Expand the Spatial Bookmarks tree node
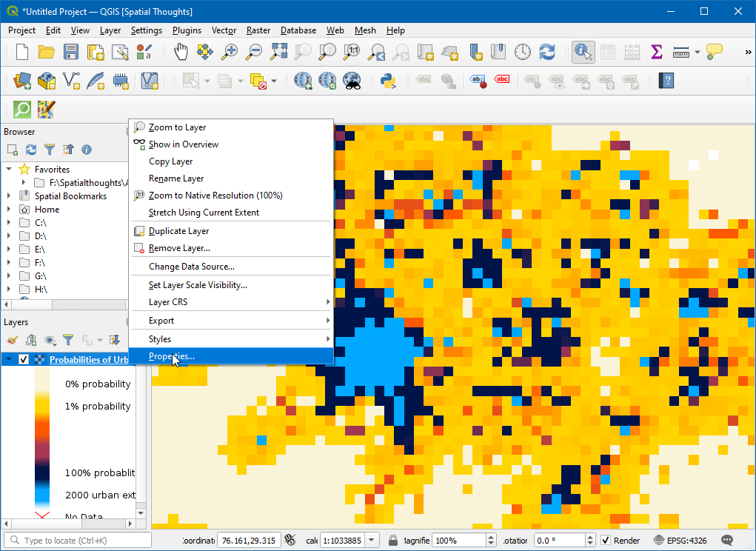The height and width of the screenshot is (551, 756). point(9,196)
